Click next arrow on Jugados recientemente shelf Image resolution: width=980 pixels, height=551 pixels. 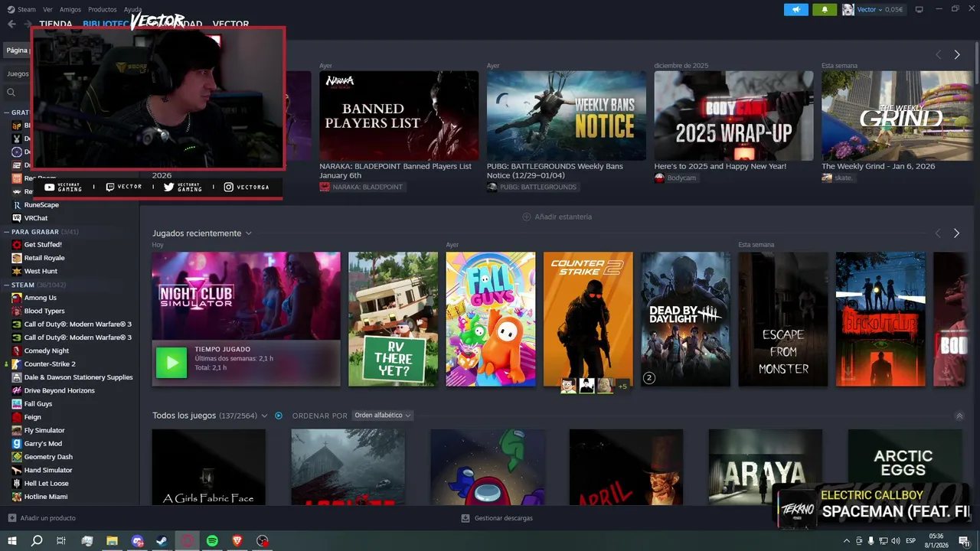(956, 233)
